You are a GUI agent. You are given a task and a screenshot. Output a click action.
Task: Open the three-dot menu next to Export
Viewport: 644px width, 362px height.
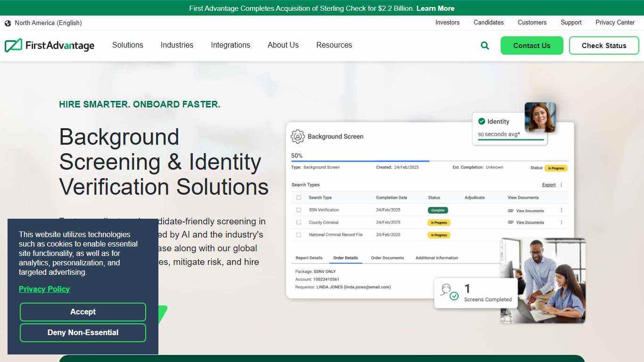(561, 184)
